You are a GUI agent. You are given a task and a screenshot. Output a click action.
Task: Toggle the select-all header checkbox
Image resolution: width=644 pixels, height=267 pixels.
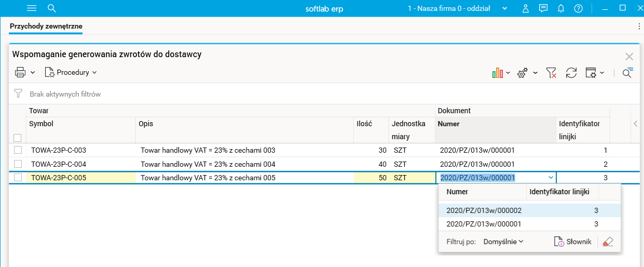coord(18,138)
